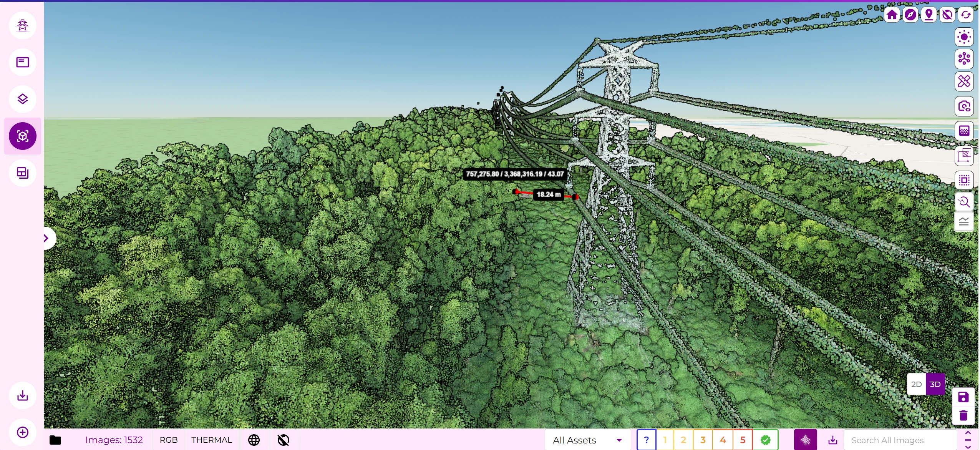Click the layers icon in sidebar
The height and width of the screenshot is (450, 980).
tap(23, 99)
